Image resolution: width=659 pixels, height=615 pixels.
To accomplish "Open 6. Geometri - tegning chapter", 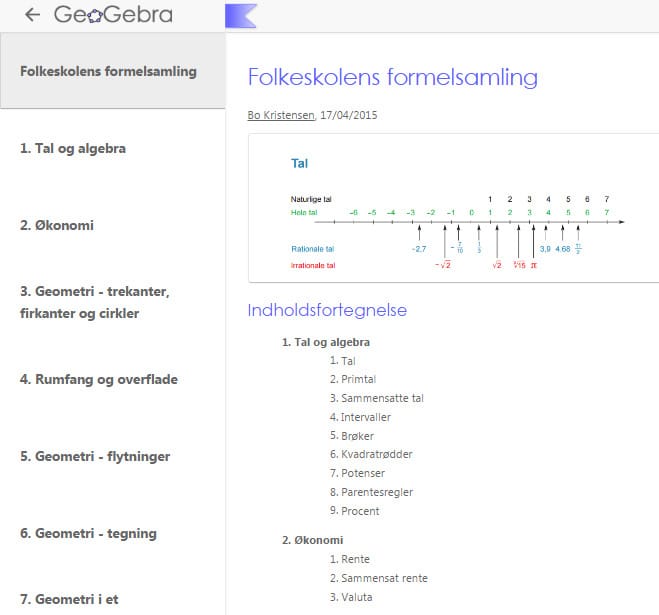I will click(x=88, y=533).
